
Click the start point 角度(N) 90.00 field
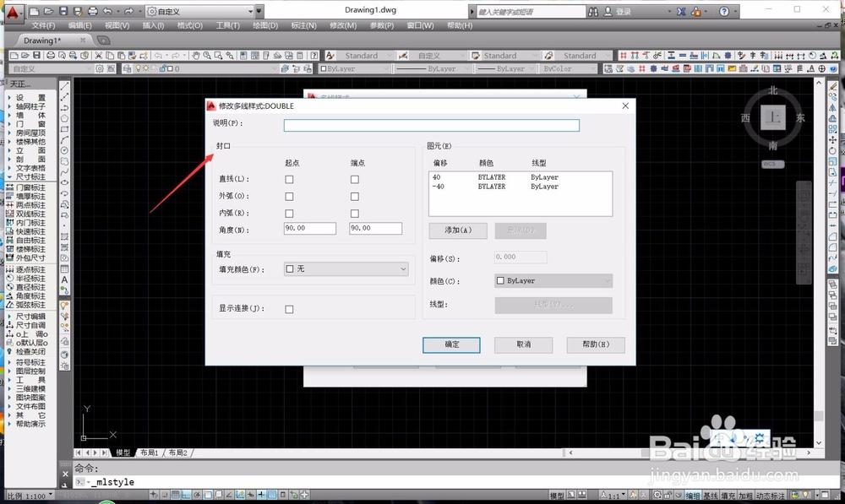pos(310,228)
